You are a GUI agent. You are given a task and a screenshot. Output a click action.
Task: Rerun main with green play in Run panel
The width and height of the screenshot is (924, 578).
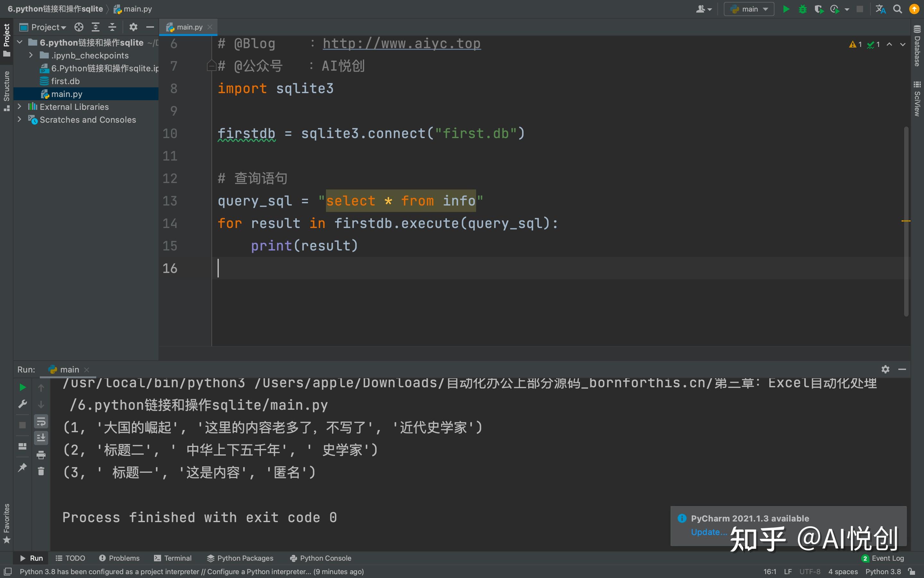coord(22,387)
